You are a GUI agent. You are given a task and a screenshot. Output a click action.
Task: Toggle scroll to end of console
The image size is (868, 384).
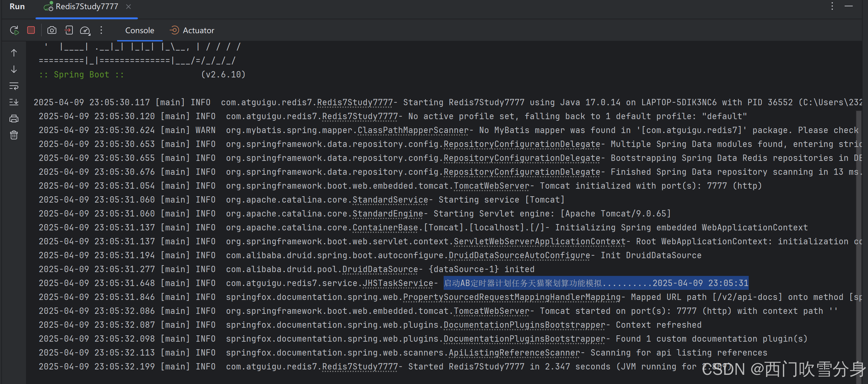pyautogui.click(x=14, y=102)
